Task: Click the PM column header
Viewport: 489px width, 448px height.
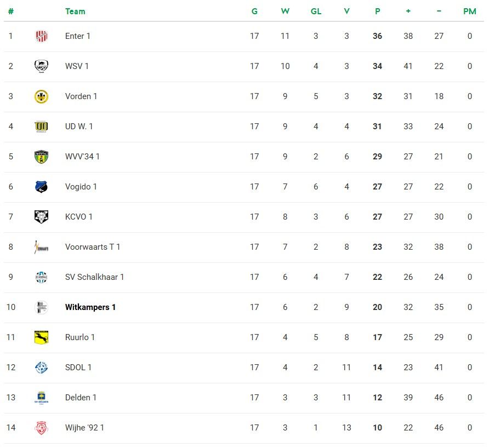Action: [x=469, y=11]
